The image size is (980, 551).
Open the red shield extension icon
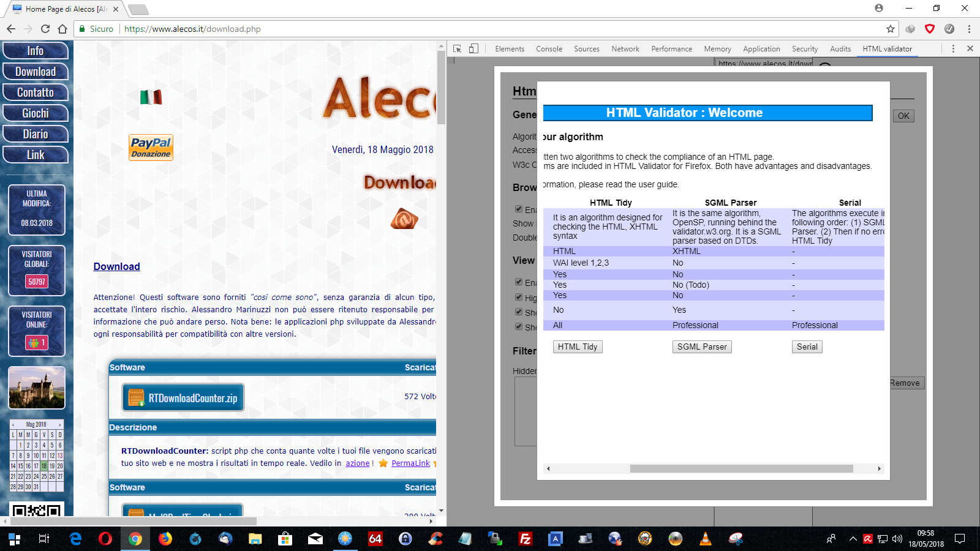pyautogui.click(x=930, y=29)
